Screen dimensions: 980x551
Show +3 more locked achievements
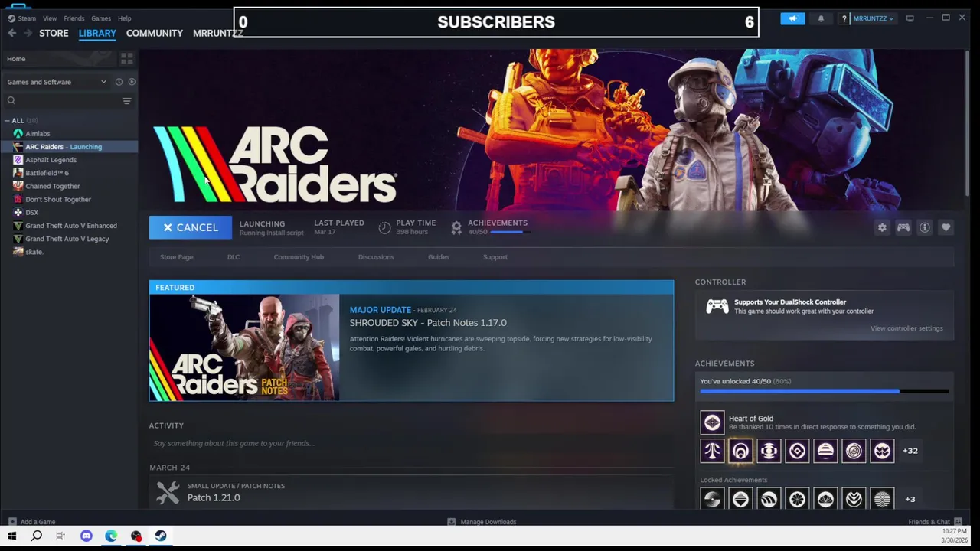(910, 499)
